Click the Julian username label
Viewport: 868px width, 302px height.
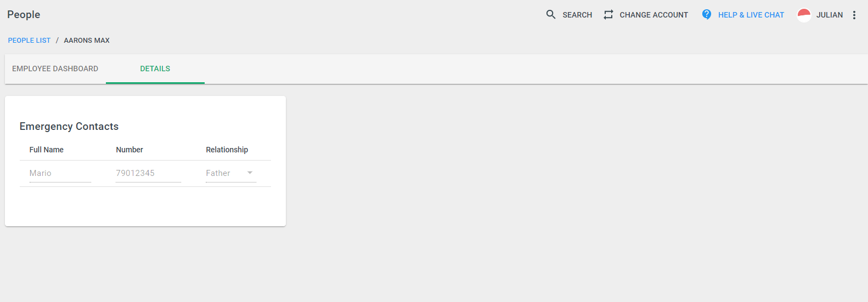point(830,15)
